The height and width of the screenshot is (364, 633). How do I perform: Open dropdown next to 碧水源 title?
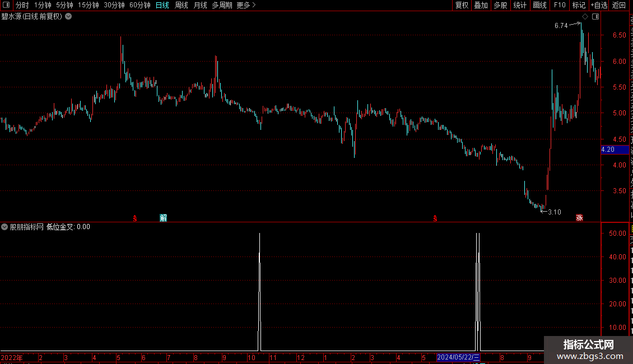click(69, 16)
